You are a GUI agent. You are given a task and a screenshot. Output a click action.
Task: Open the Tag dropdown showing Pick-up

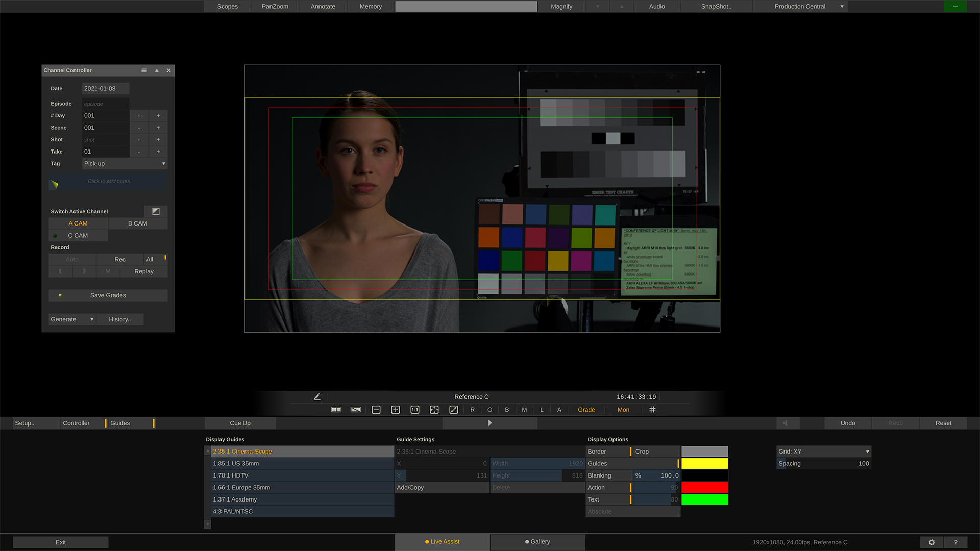click(124, 163)
